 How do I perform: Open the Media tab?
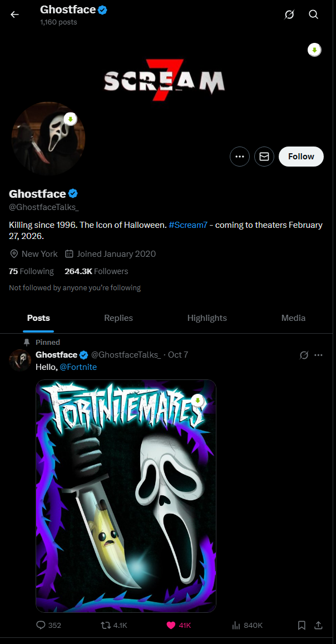[x=293, y=318]
